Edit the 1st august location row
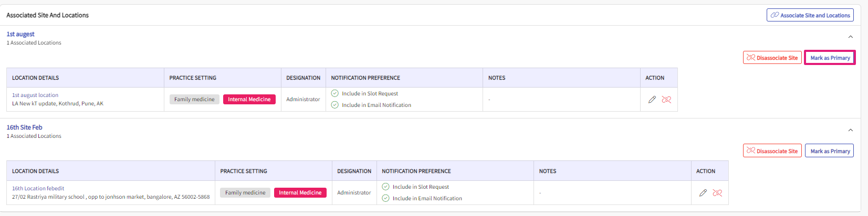 point(652,100)
